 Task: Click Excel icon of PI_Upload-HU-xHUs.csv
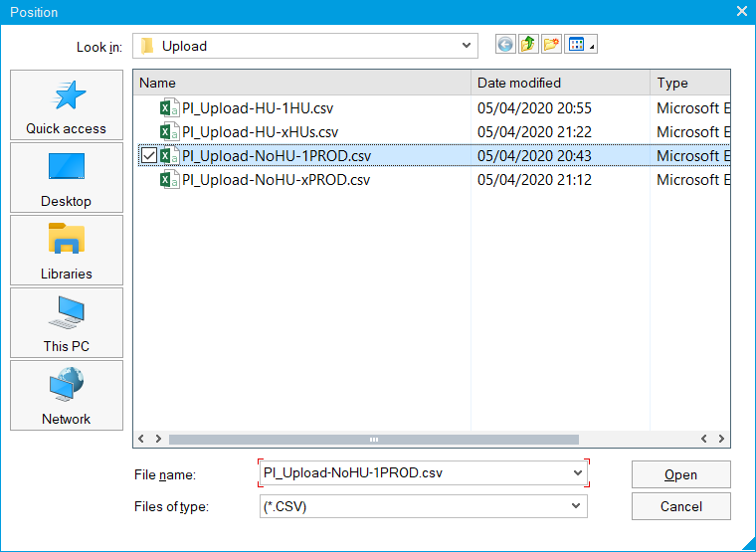(x=170, y=131)
